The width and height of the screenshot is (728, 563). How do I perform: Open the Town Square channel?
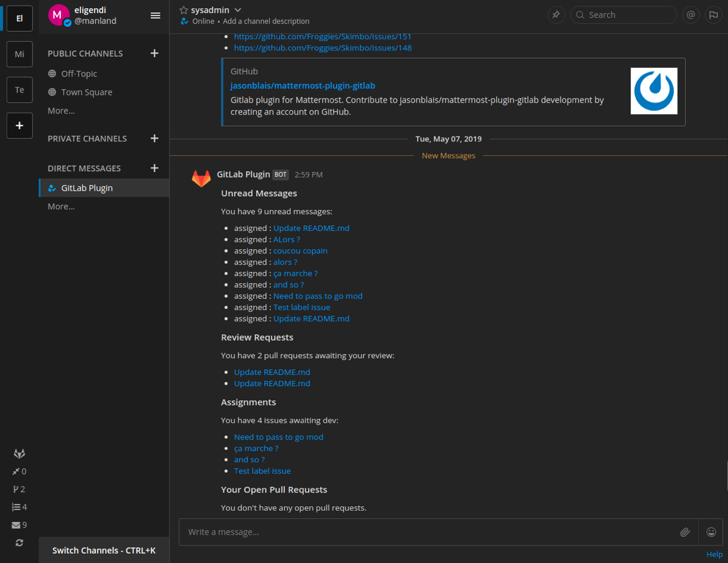(x=104, y=92)
